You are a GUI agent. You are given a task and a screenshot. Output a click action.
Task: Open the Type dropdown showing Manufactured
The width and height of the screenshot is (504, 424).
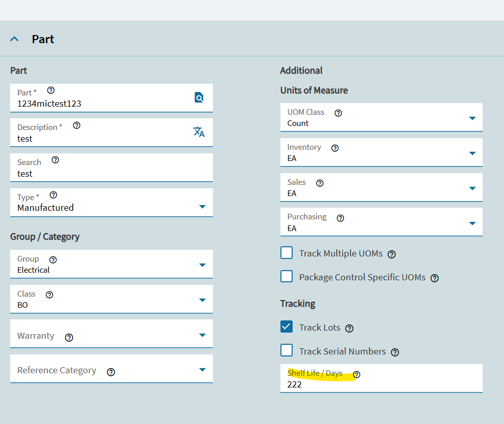click(x=111, y=203)
